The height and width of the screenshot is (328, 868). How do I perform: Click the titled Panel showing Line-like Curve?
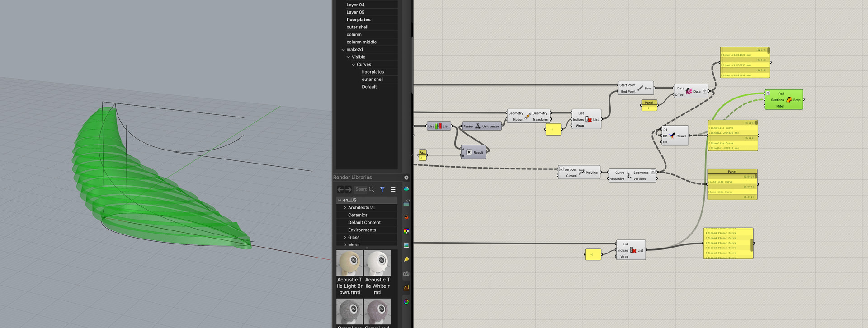[732, 184]
